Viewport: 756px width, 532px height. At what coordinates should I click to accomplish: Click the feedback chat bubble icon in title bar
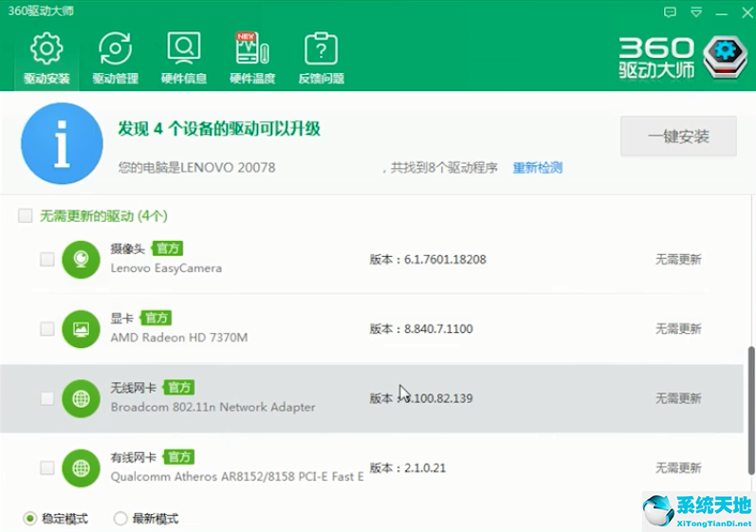tap(670, 12)
